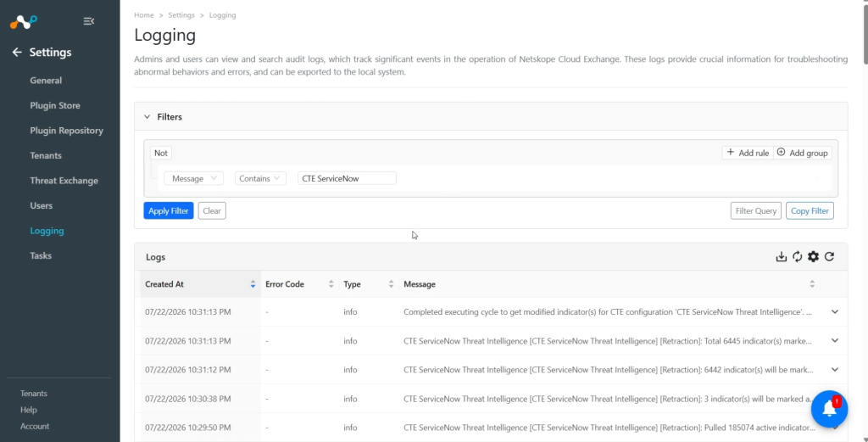
Task: Expand log row 'Total 6445 indicator(s)'
Action: tap(835, 341)
